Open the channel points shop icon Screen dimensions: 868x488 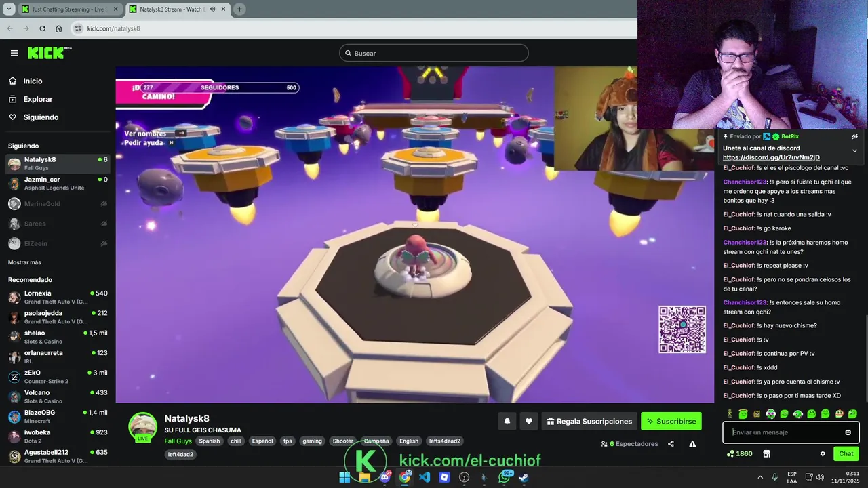pyautogui.click(x=766, y=454)
